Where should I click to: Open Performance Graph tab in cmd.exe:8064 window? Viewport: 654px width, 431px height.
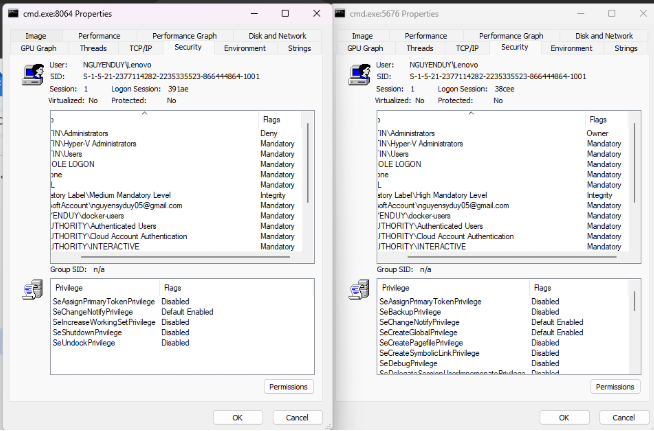point(184,36)
